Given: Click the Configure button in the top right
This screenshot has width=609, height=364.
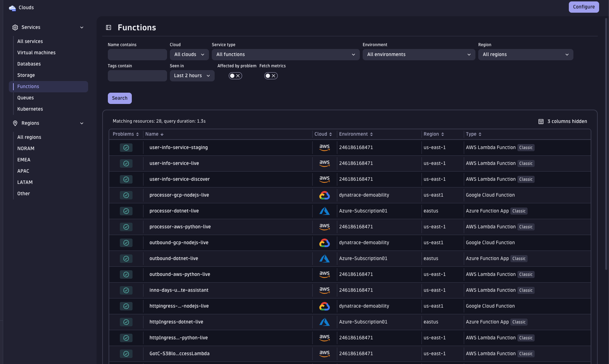Looking at the screenshot, I should (584, 7).
